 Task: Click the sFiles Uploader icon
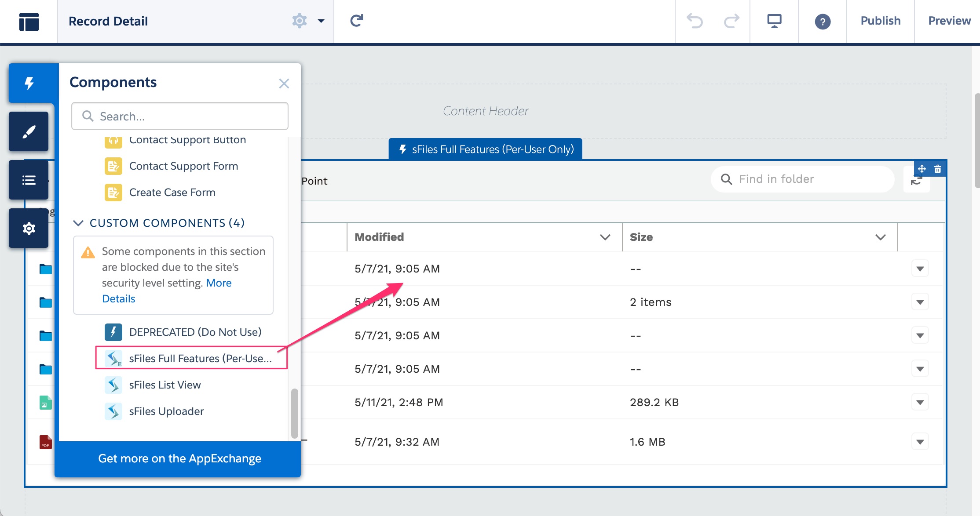(x=113, y=411)
